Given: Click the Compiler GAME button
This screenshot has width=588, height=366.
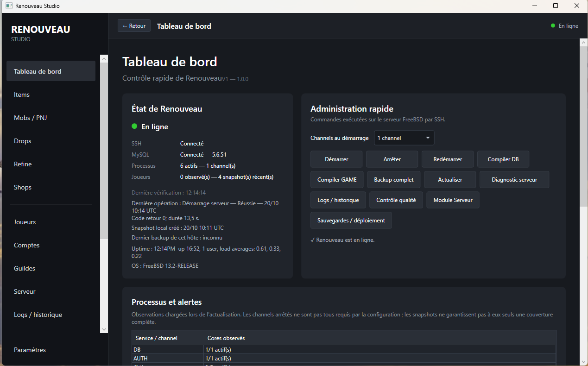Looking at the screenshot, I should (337, 179).
